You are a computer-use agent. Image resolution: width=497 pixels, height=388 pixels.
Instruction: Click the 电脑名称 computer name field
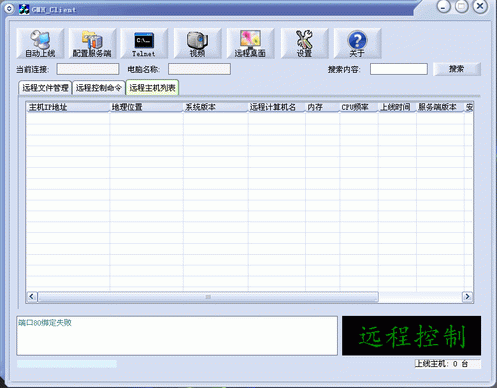point(199,69)
